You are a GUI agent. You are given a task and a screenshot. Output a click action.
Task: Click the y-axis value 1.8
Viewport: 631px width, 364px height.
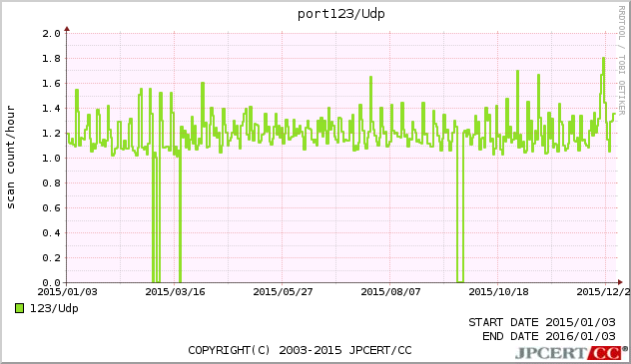51,58
